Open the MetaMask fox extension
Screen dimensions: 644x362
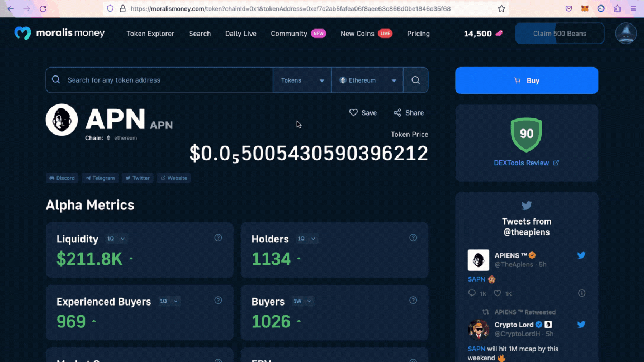[585, 8]
